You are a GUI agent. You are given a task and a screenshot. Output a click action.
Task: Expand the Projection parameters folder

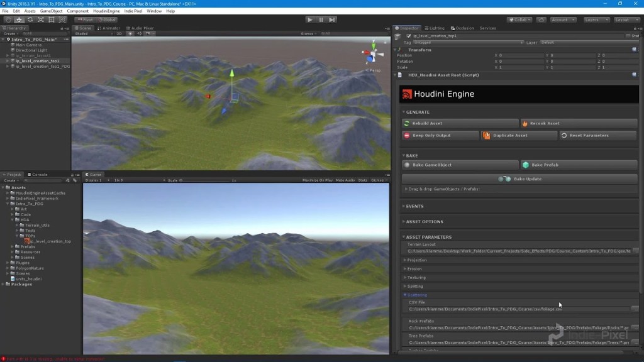[x=405, y=260]
